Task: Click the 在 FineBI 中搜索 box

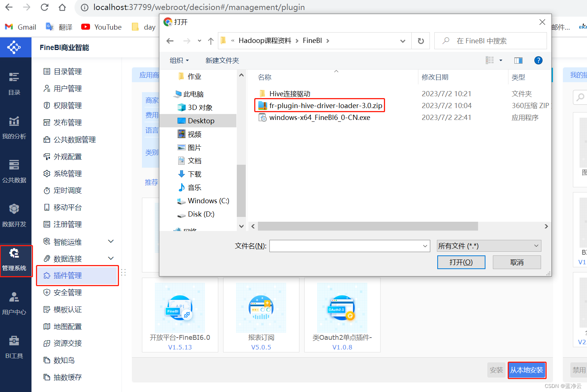Action: point(491,41)
